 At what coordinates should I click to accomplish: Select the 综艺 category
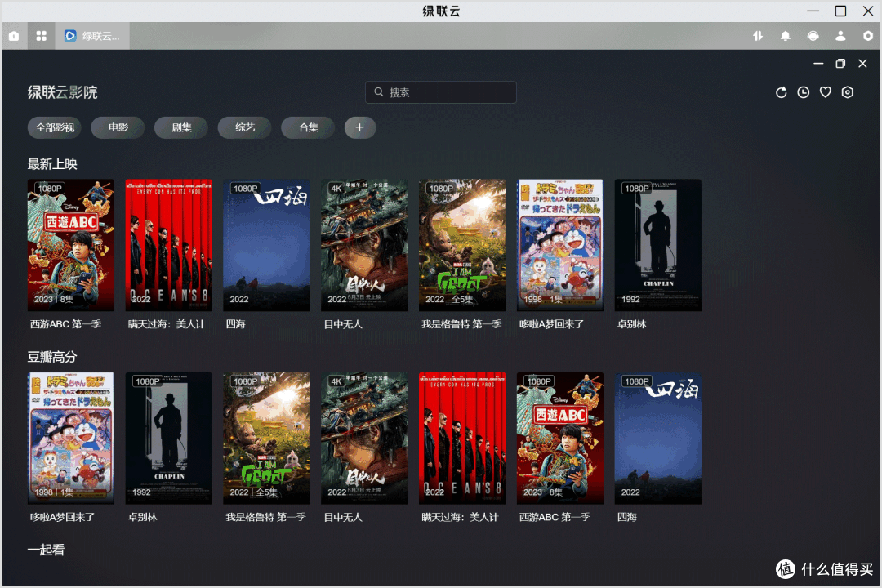[245, 127]
